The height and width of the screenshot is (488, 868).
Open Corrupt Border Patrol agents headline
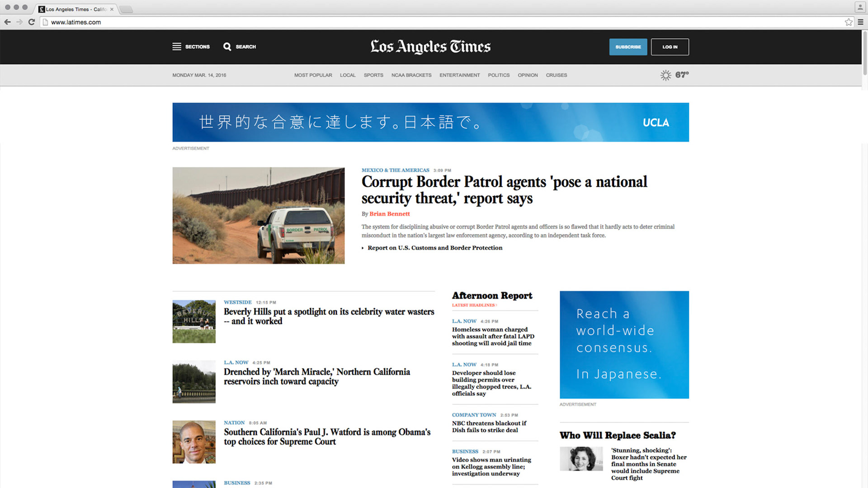(x=504, y=190)
